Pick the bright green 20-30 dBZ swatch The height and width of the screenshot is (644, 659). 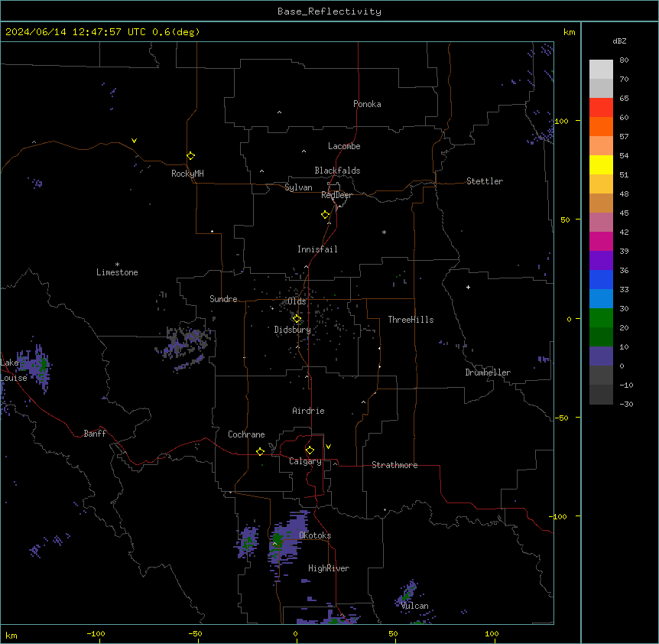tap(601, 318)
